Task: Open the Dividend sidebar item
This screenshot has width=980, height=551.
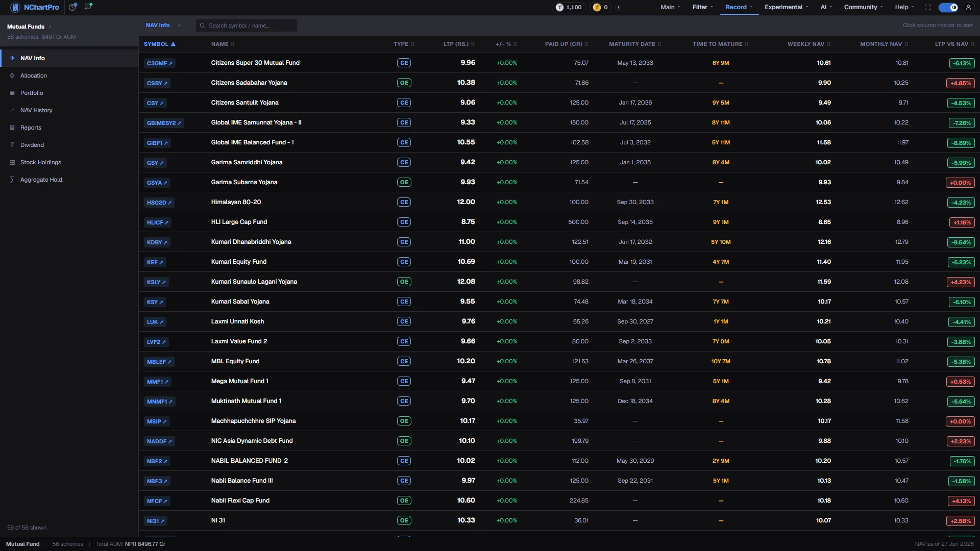Action: click(69, 145)
